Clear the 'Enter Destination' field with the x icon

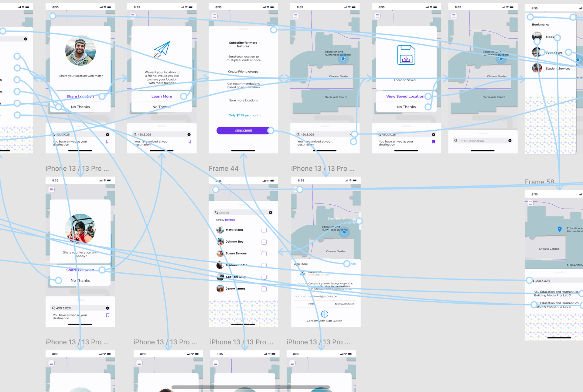tap(510, 141)
